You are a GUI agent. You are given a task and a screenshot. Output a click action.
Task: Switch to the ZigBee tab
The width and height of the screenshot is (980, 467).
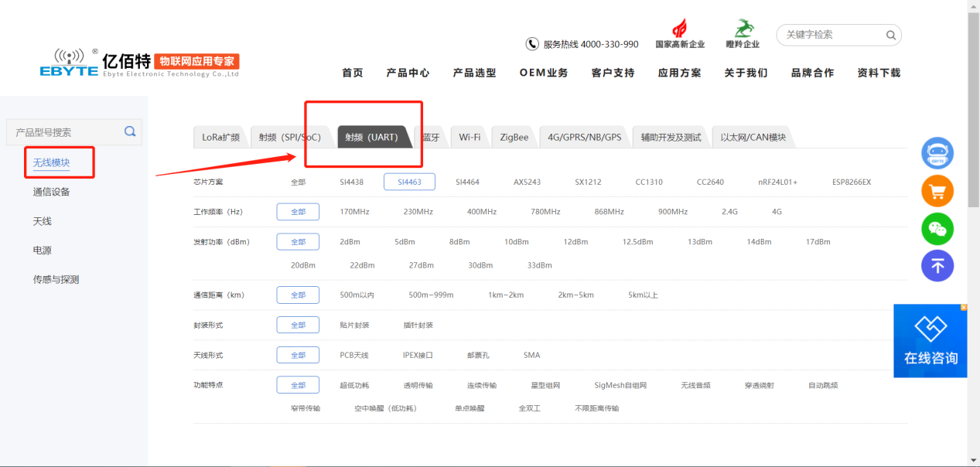(x=514, y=136)
